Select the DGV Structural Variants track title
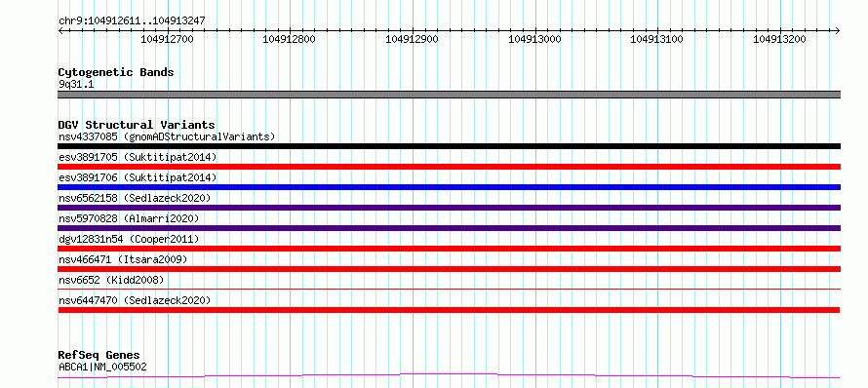 pos(137,125)
